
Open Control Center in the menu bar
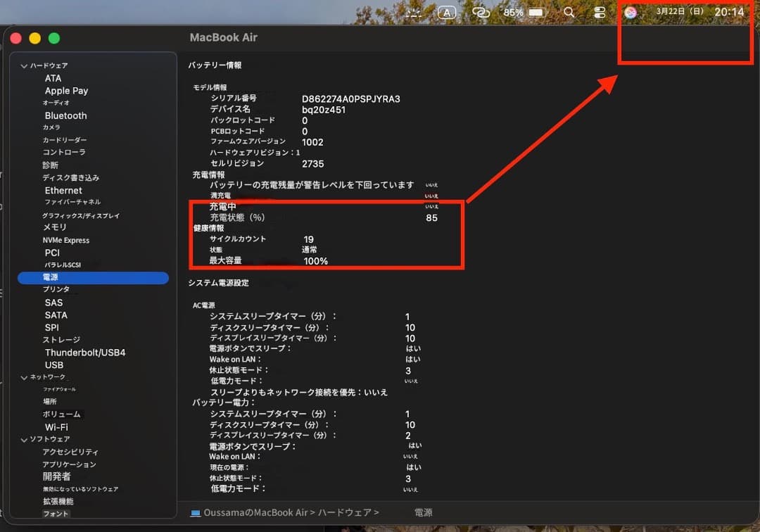point(600,12)
